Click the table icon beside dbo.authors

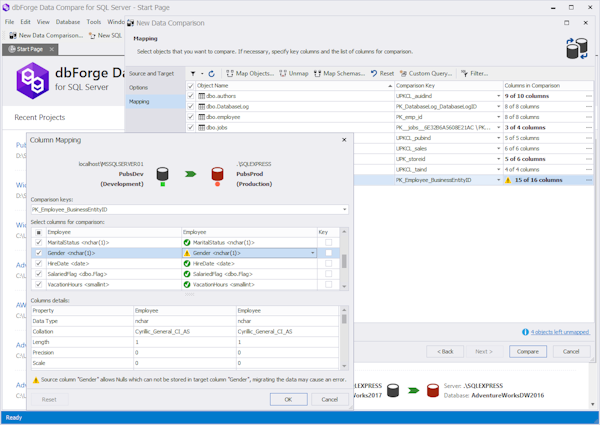[x=202, y=96]
